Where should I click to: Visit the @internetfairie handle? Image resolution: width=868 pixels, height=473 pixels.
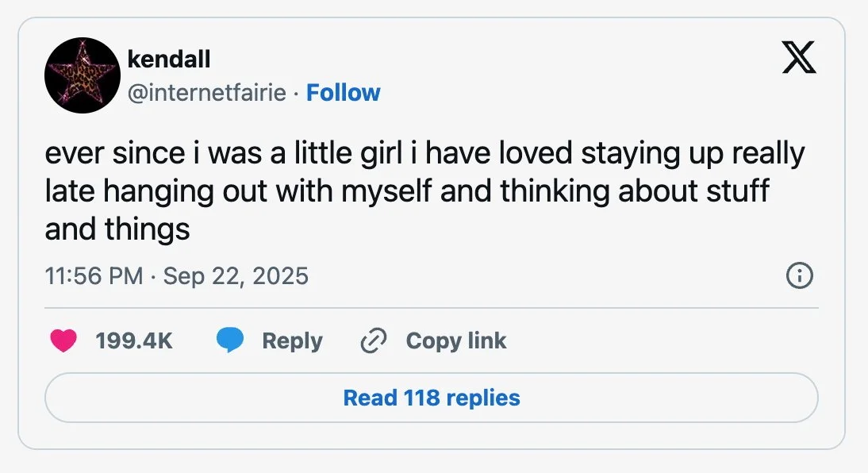click(x=206, y=93)
